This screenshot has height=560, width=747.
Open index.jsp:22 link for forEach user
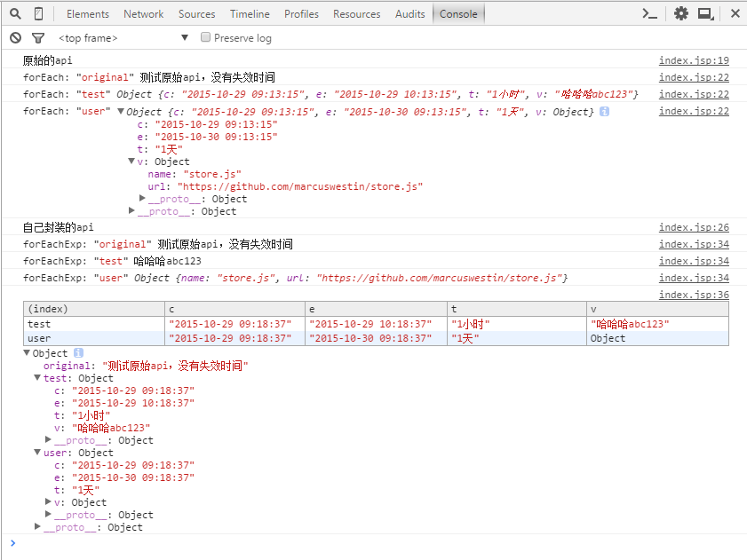click(694, 111)
